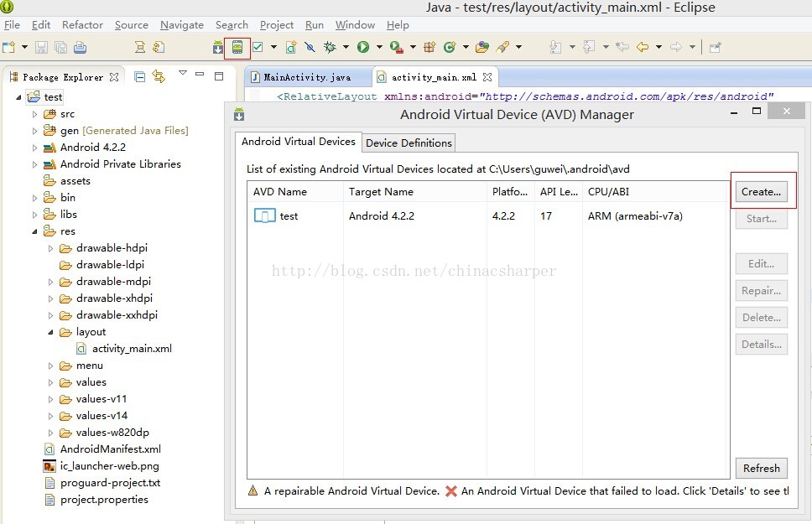Select activity_main.xml in the layout folder
The image size is (812, 524).
point(132,349)
